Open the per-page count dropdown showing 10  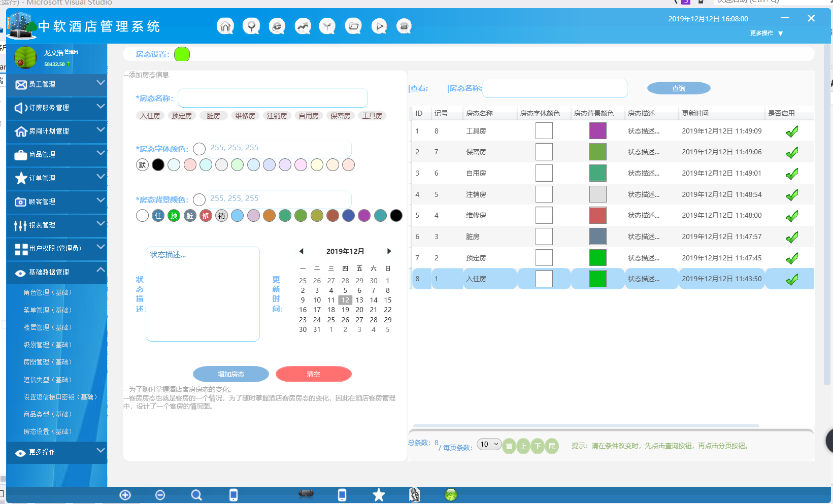coord(488,444)
